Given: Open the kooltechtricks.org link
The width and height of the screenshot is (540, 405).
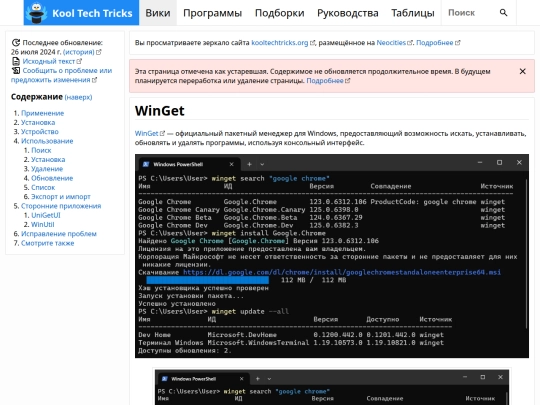Looking at the screenshot, I should click(x=280, y=43).
